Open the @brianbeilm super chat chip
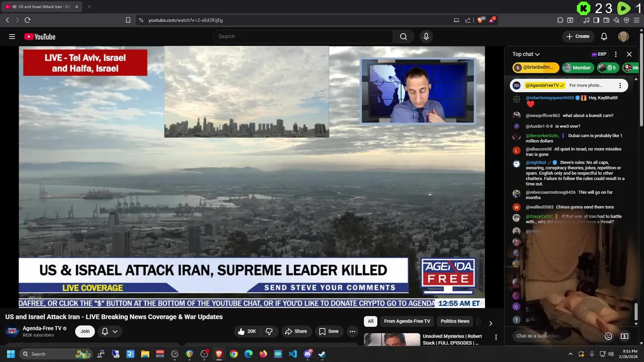The image size is (644, 362). 536,67
